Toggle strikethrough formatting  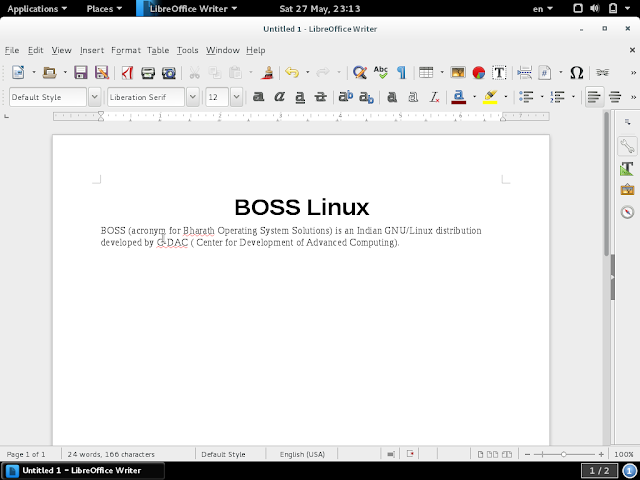coord(321,97)
